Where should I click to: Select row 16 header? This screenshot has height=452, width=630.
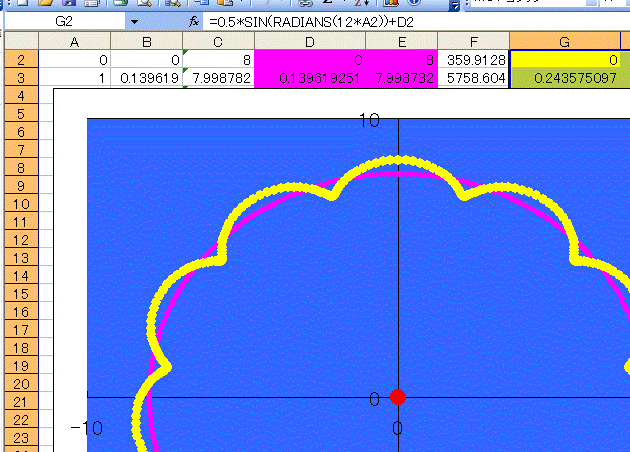21,312
